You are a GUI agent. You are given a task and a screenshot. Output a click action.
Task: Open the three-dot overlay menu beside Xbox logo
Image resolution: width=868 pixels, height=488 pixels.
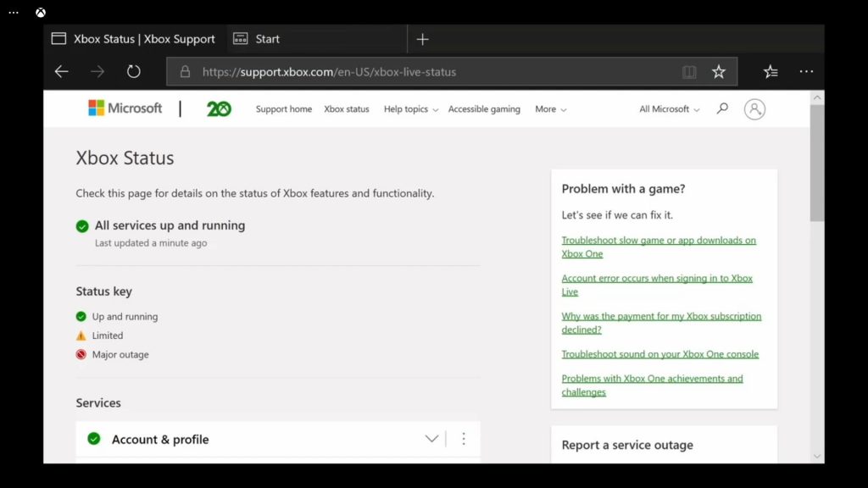14,12
